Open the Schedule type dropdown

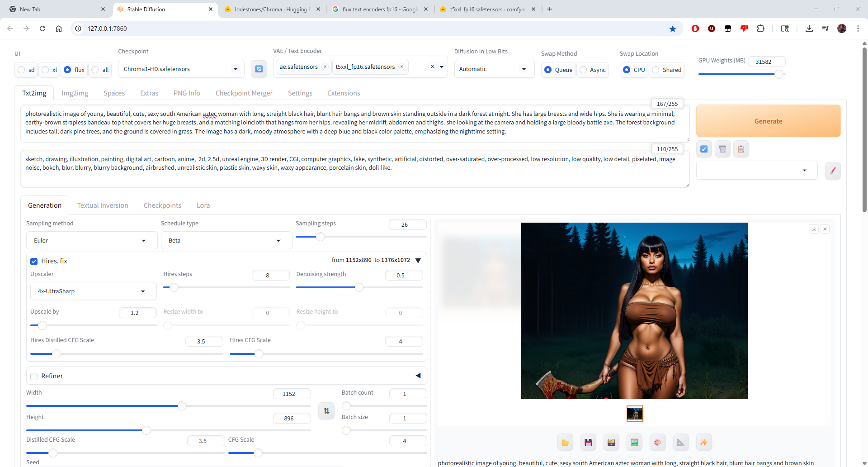pyautogui.click(x=226, y=240)
